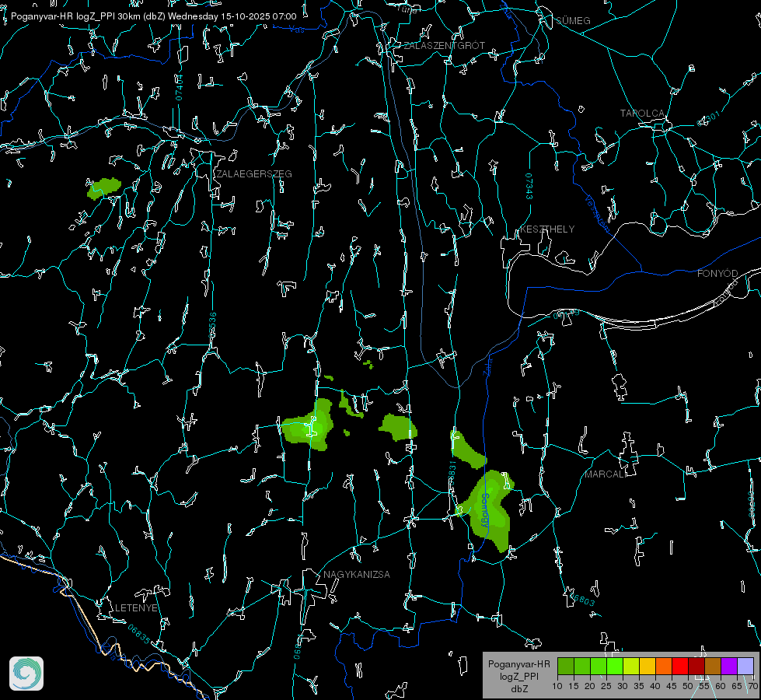The height and width of the screenshot is (700, 761).
Task: Click the radar image title text
Action: click(153, 16)
